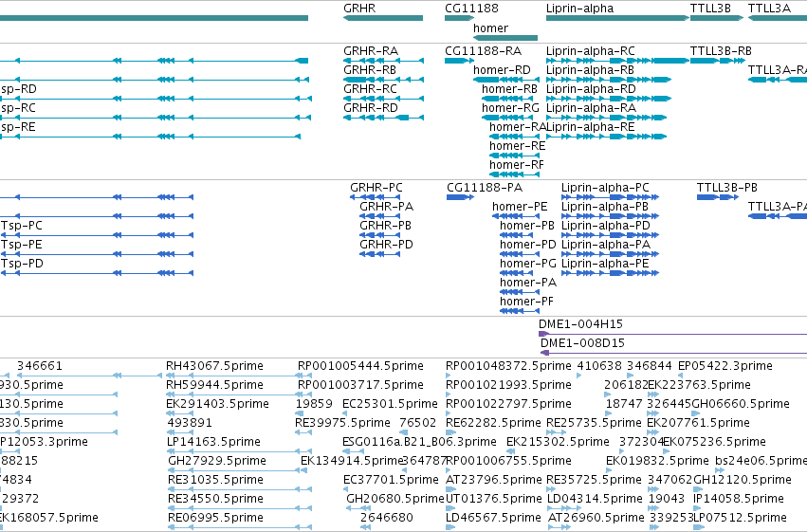Click Liprin-alpha-PA protein label
Image resolution: width=807 pixels, height=532 pixels.
click(x=606, y=245)
